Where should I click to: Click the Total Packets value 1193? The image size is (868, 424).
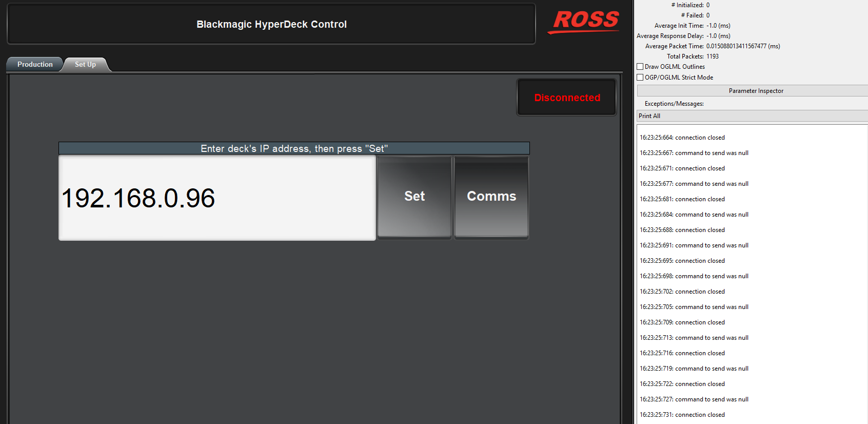pos(713,56)
